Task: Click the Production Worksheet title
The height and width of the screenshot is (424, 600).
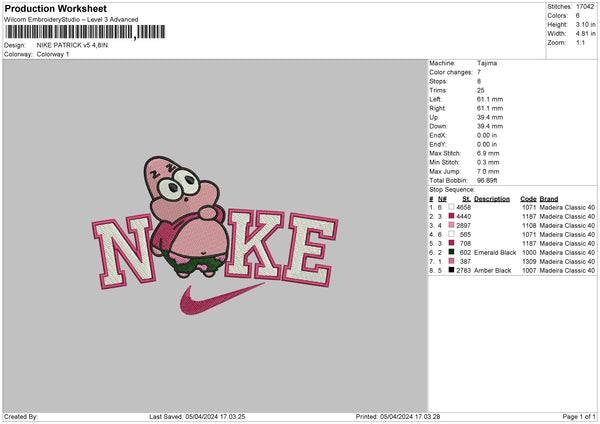Action: click(55, 8)
